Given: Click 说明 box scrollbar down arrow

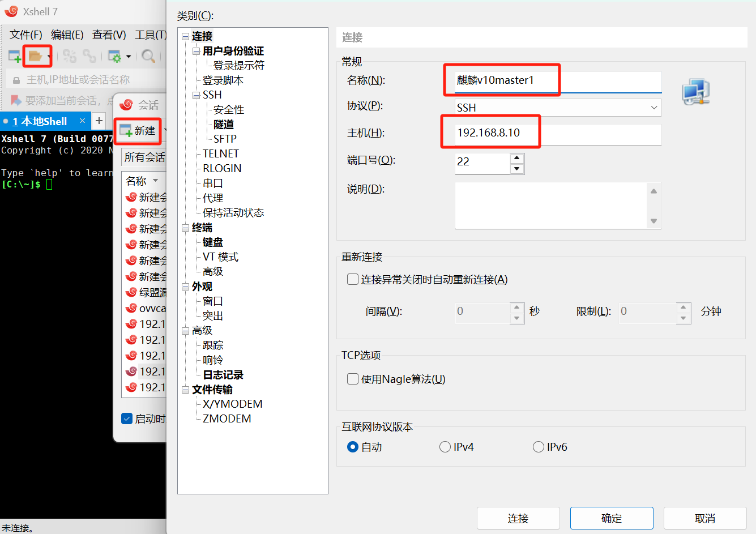Looking at the screenshot, I should point(654,221).
